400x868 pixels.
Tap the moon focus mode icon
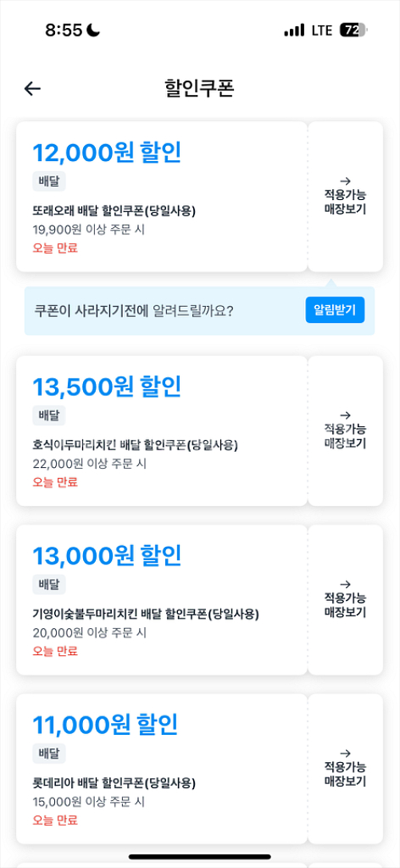93,30
